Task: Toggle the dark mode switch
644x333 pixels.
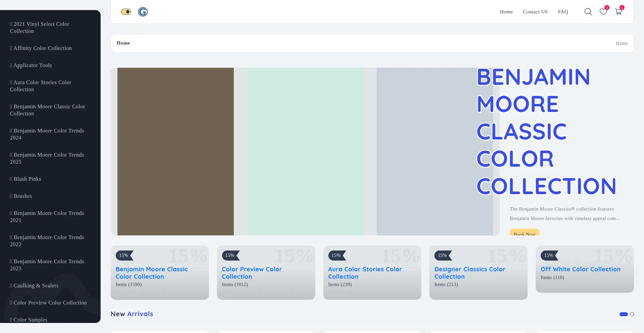Action: [126, 12]
